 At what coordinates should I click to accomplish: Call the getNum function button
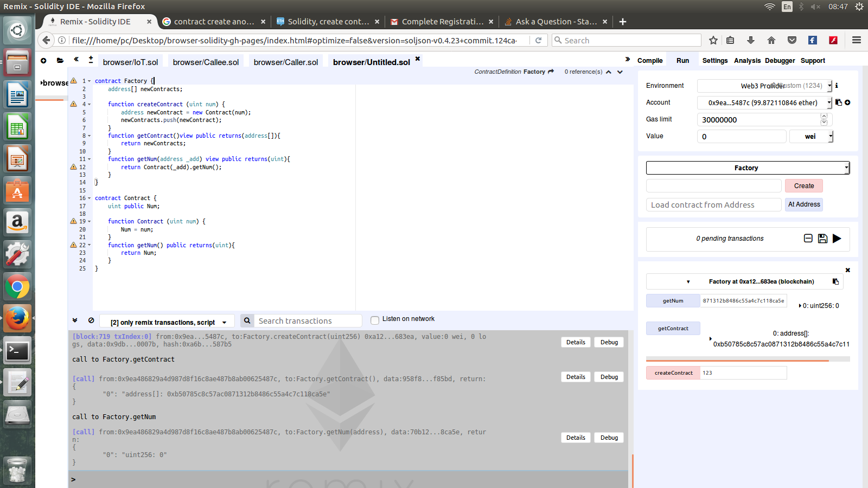(x=673, y=301)
